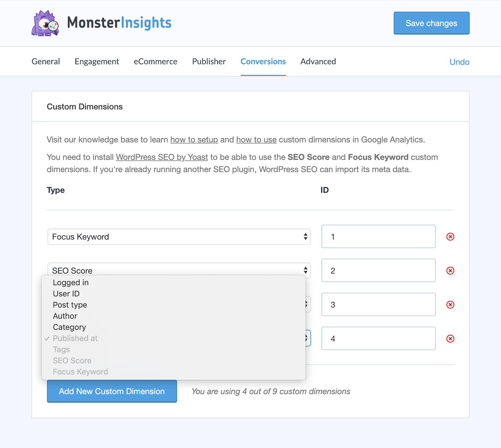Click the Save changes button
Image resolution: width=501 pixels, height=448 pixels.
pos(431,23)
